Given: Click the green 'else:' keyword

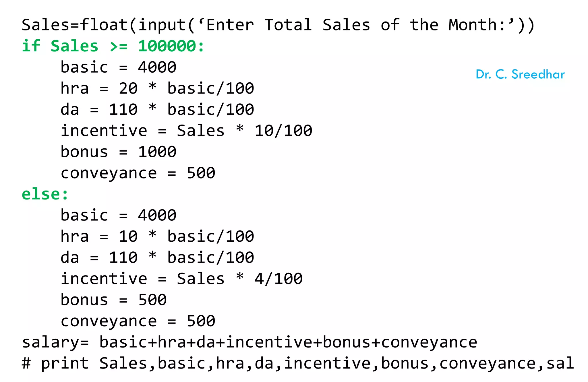Looking at the screenshot, I should [x=45, y=194].
